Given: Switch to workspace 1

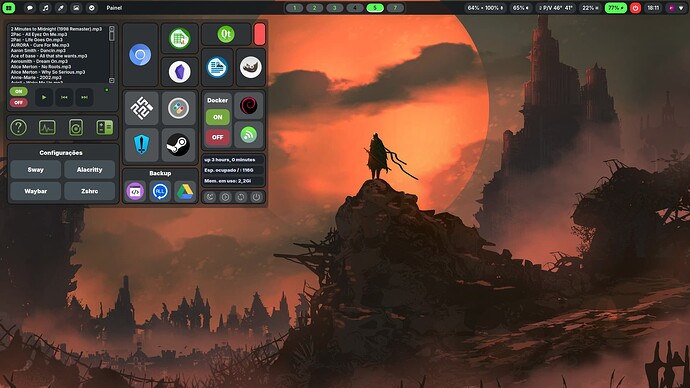Looking at the screenshot, I should 294,8.
